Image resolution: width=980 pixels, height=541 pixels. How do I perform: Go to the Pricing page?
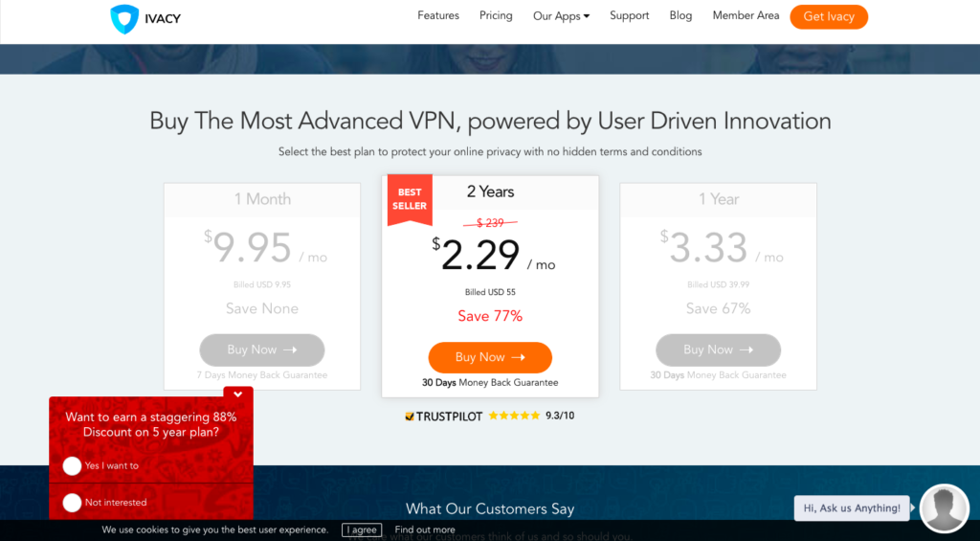[496, 16]
